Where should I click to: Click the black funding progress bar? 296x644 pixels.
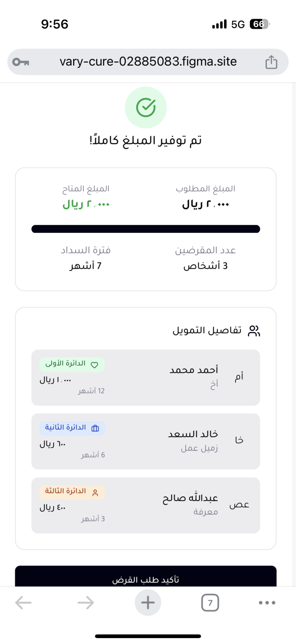pos(145,229)
